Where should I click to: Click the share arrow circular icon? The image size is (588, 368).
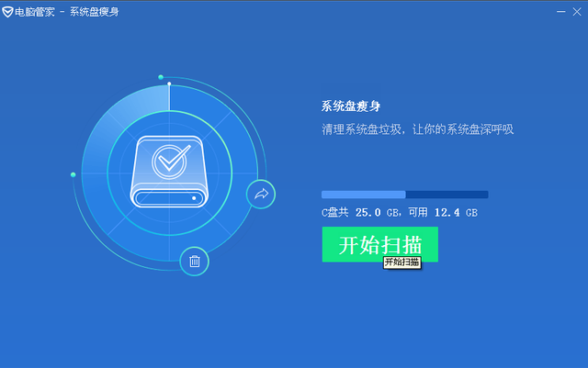tap(261, 195)
